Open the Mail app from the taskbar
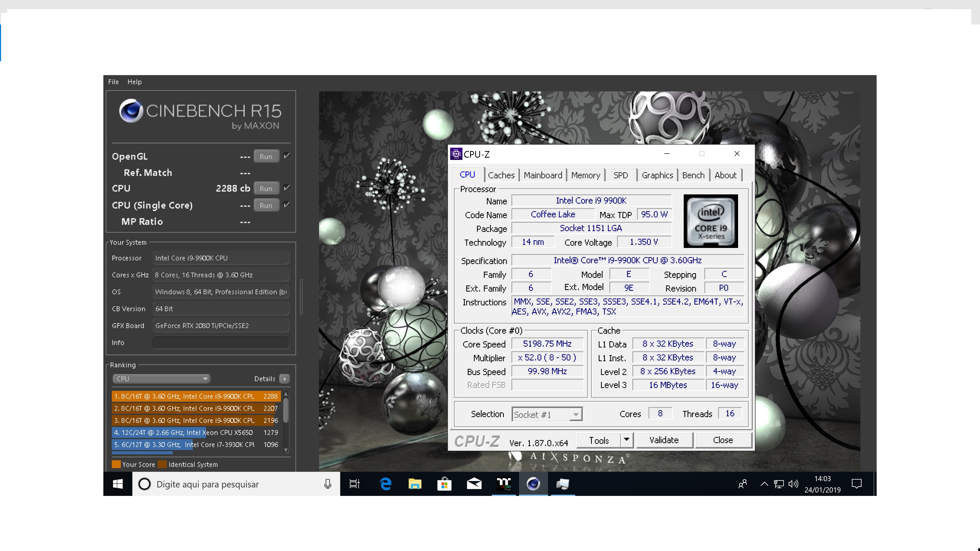 tap(474, 484)
